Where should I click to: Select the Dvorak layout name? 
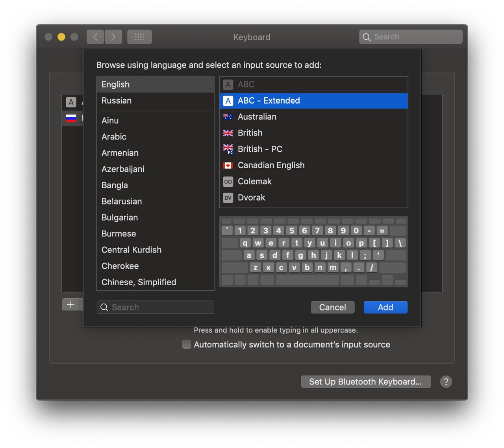pos(251,198)
